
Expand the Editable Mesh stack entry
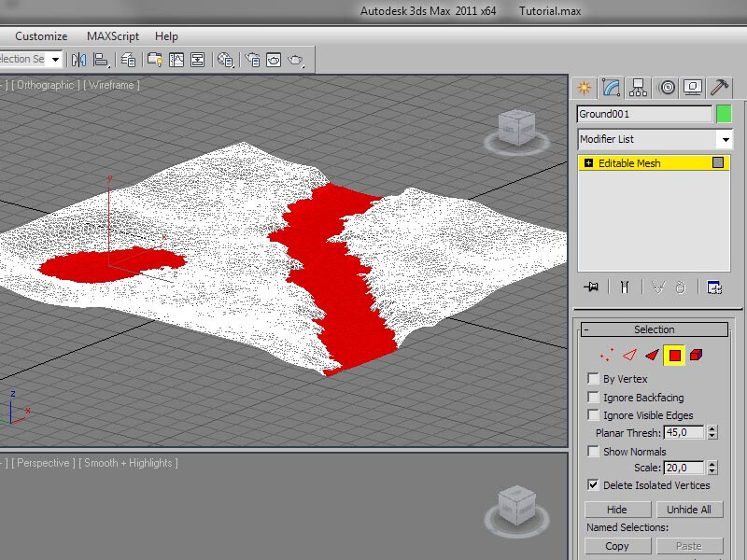[x=588, y=163]
